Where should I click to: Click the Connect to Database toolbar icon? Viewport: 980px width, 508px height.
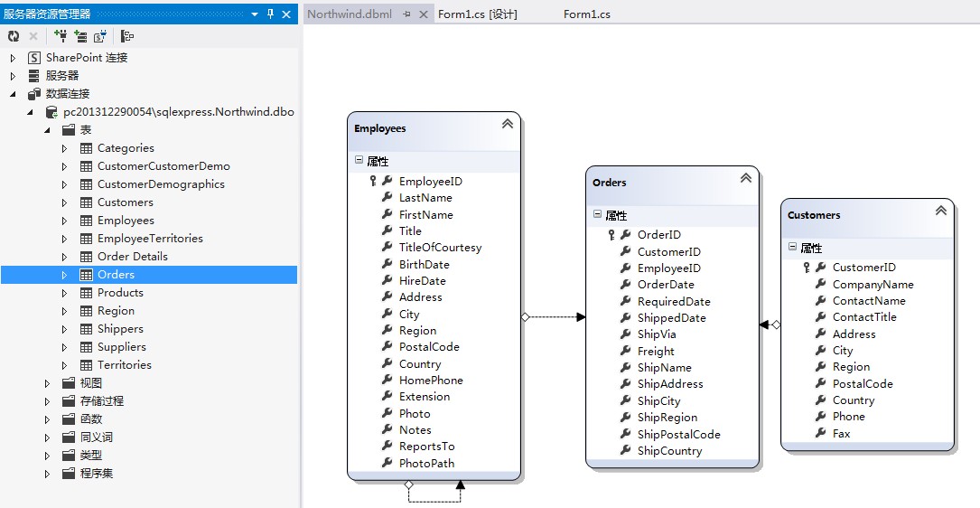[61, 36]
